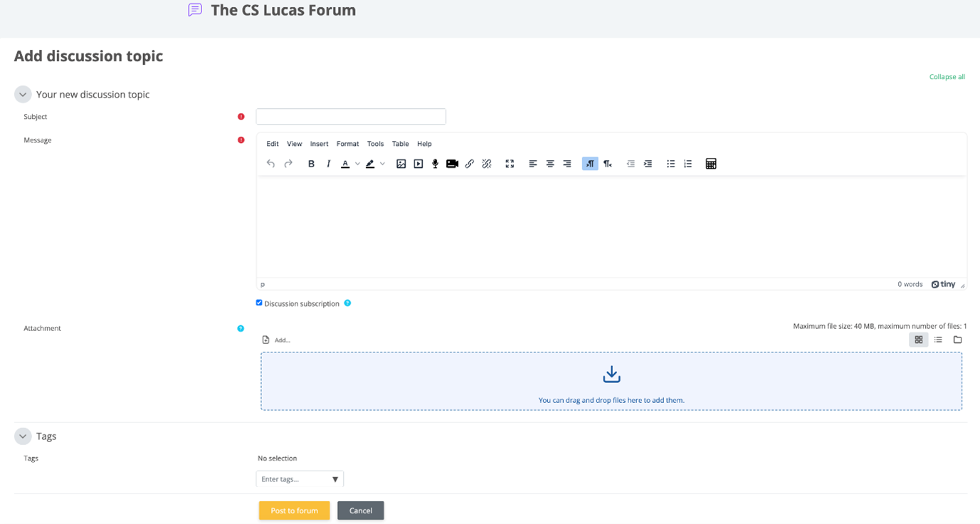Click the drag and drop files area
Viewport: 980px width, 524px height.
(x=611, y=381)
